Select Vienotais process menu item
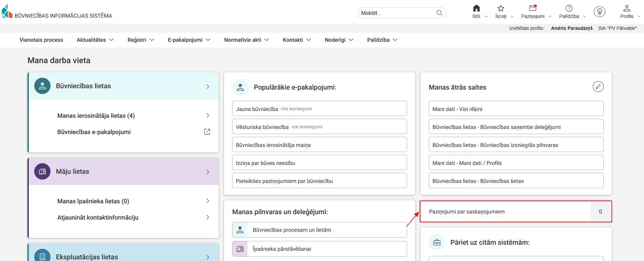The width and height of the screenshot is (644, 261). pos(41,40)
